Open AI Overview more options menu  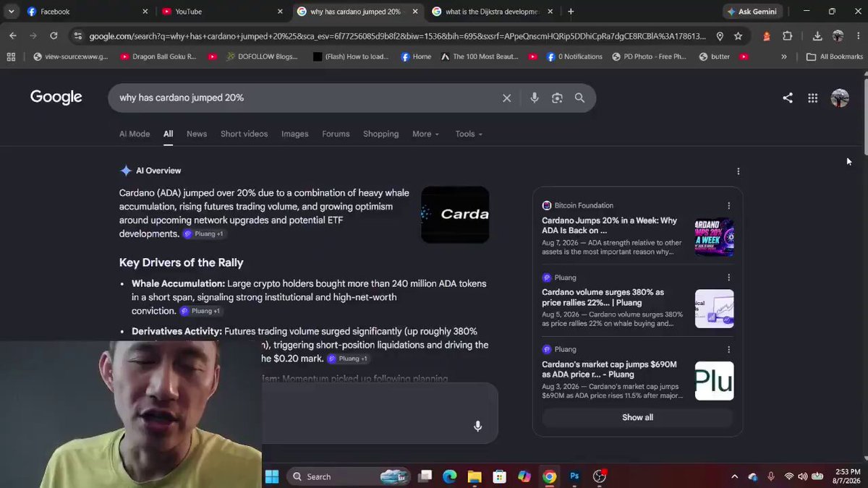click(x=738, y=171)
